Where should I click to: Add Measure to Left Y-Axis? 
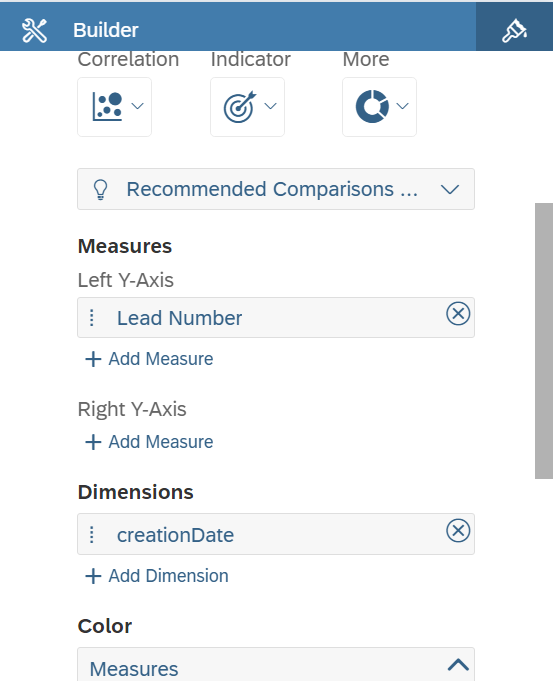(x=149, y=359)
